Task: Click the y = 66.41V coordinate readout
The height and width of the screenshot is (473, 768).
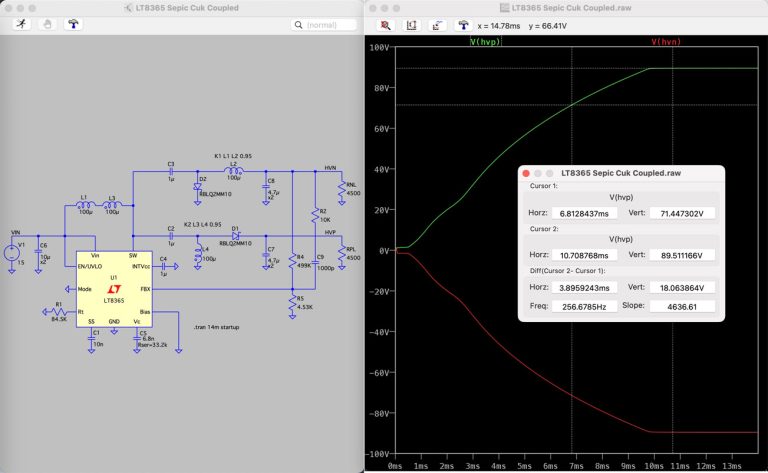Action: [548, 26]
